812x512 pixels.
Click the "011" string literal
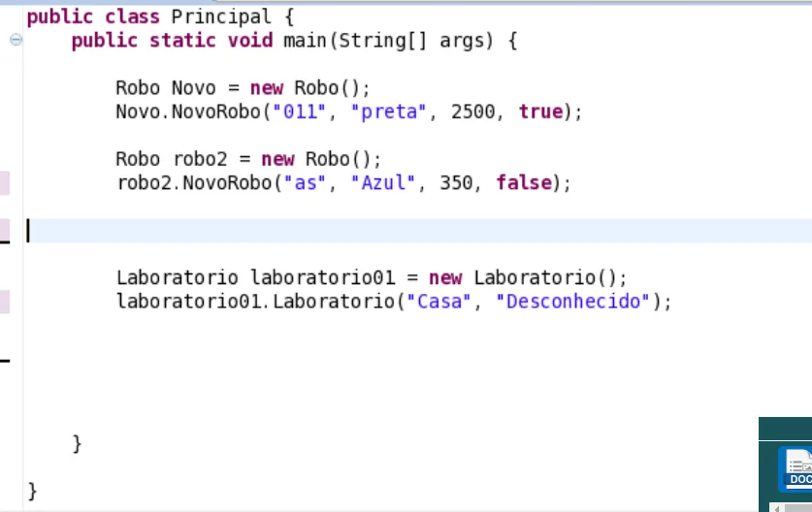(x=299, y=112)
